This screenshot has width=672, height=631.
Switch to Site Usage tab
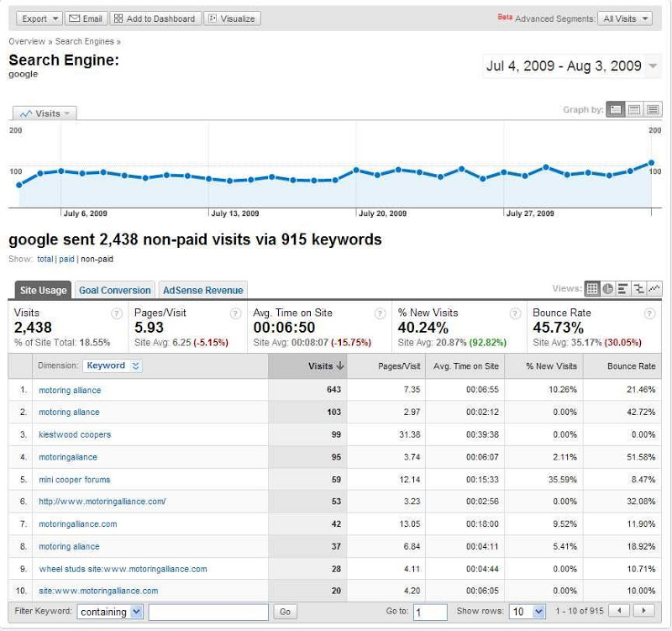point(43,290)
